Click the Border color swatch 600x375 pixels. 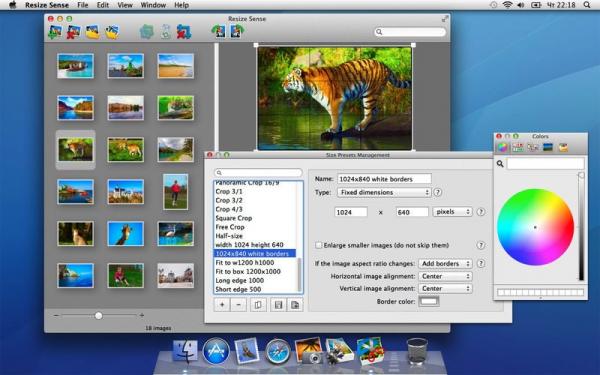(x=429, y=301)
